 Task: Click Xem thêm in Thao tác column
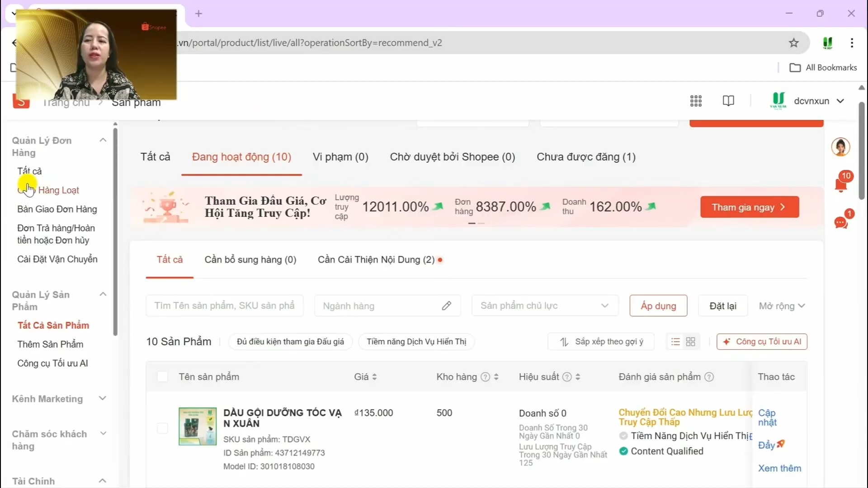point(779,469)
